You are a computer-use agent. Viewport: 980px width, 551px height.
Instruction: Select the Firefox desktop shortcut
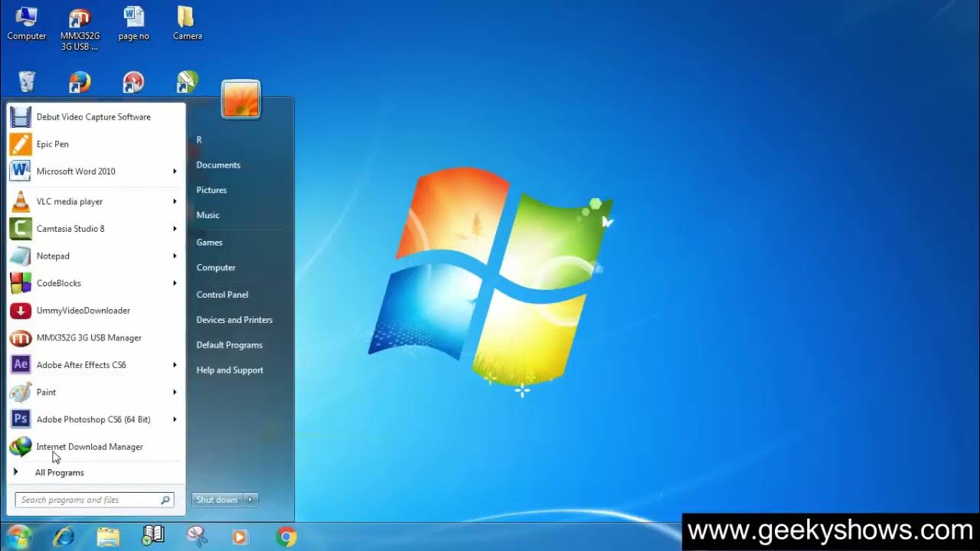(80, 82)
